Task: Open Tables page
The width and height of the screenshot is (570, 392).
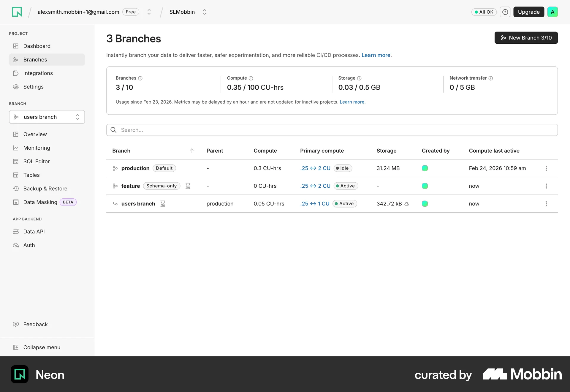Action: point(47,175)
